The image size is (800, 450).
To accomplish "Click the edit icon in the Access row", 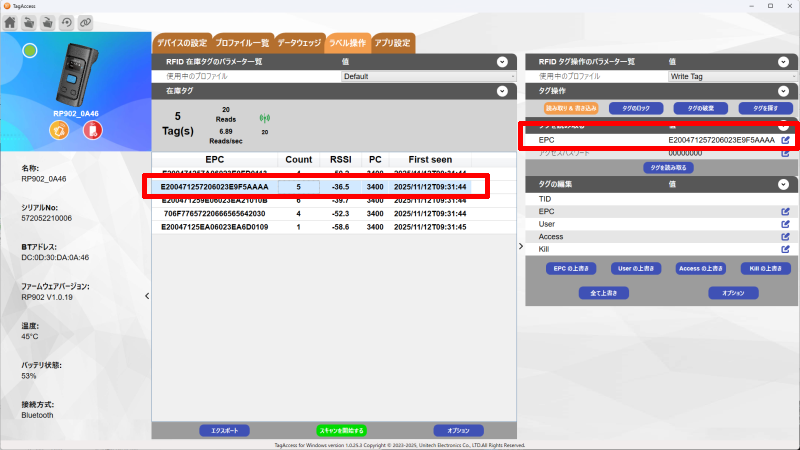I will coord(785,236).
